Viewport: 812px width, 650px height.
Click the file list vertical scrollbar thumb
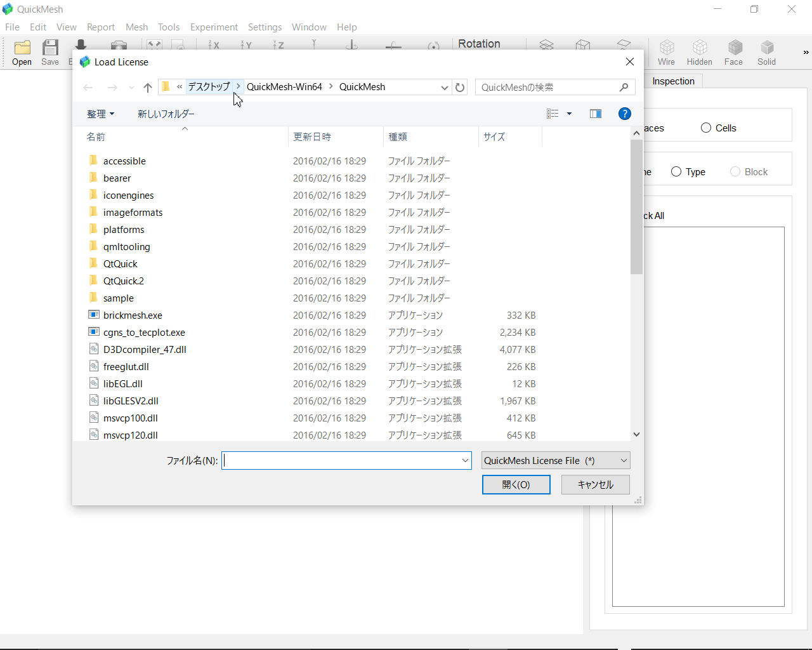point(636,207)
